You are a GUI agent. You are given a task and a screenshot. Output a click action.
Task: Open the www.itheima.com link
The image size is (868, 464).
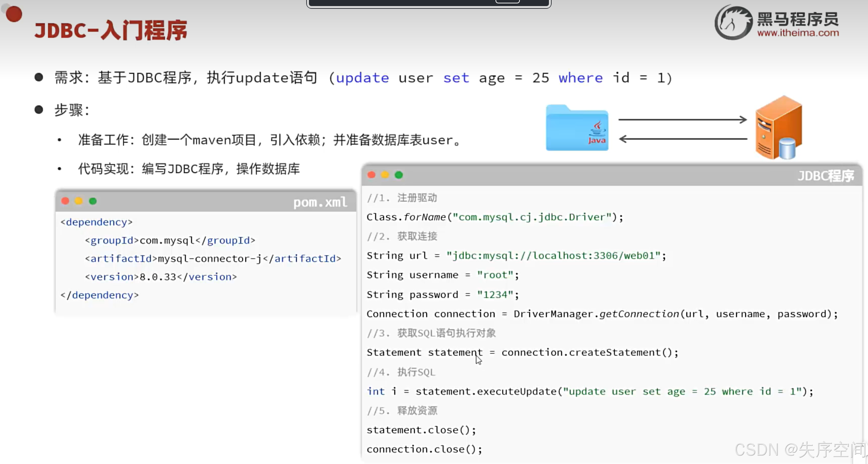coord(798,33)
